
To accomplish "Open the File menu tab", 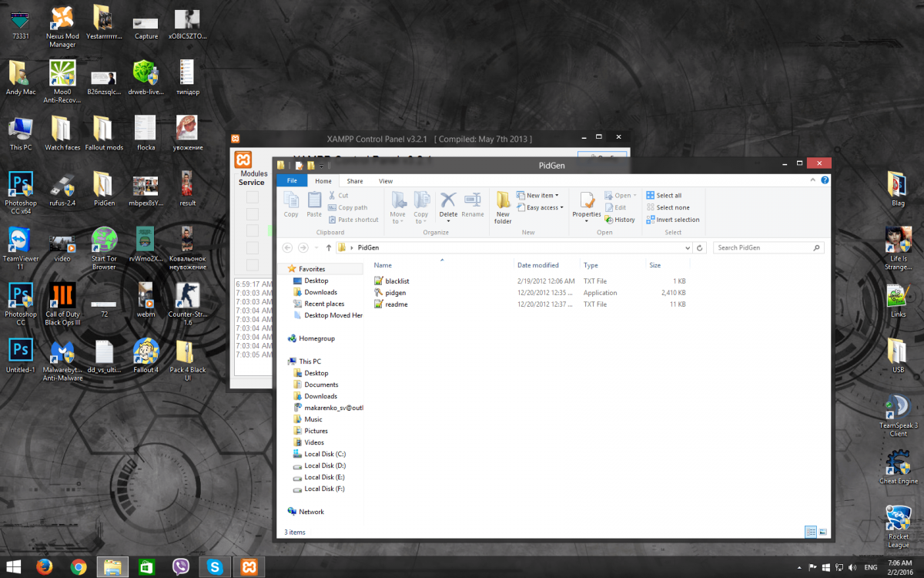I will pyautogui.click(x=292, y=181).
